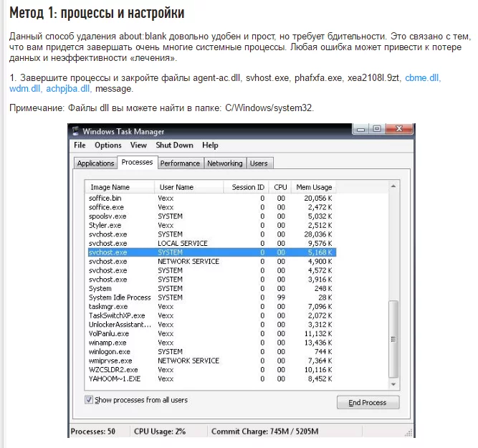Go to the Users tab

[x=259, y=163]
